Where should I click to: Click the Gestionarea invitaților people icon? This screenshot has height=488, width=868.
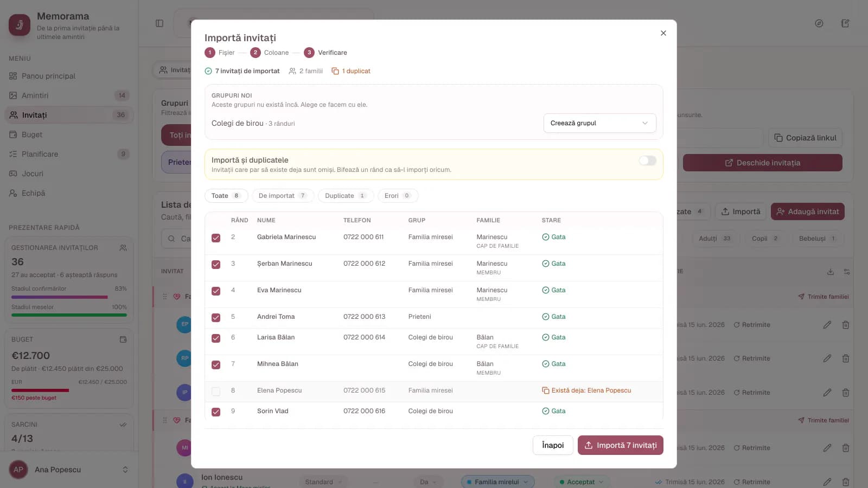(x=123, y=248)
